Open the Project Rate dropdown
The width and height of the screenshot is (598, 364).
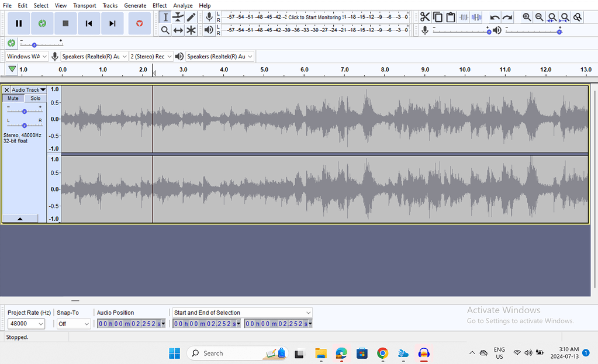pos(26,324)
